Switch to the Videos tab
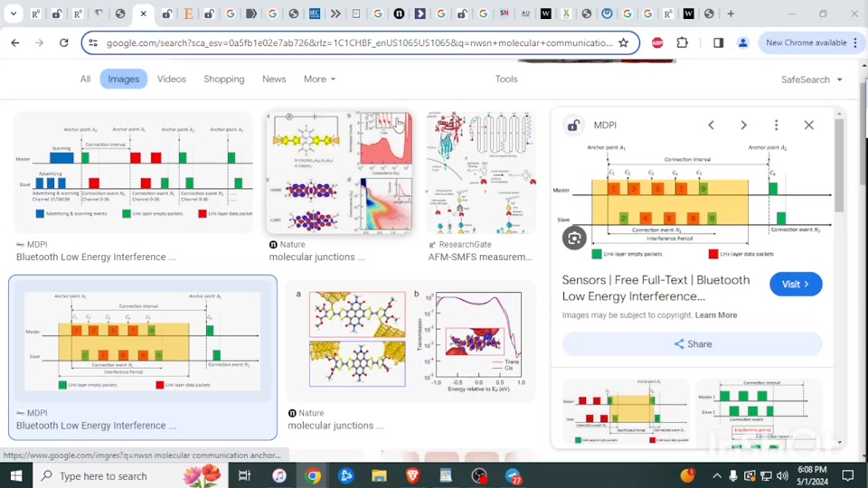Image resolution: width=868 pixels, height=488 pixels. pyautogui.click(x=171, y=80)
